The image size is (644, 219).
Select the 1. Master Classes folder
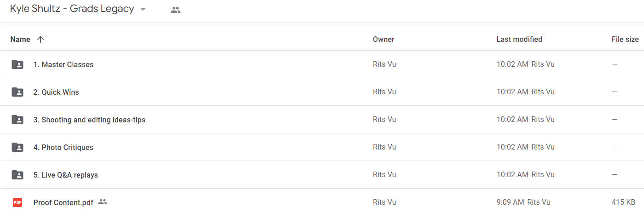pyautogui.click(x=322, y=64)
